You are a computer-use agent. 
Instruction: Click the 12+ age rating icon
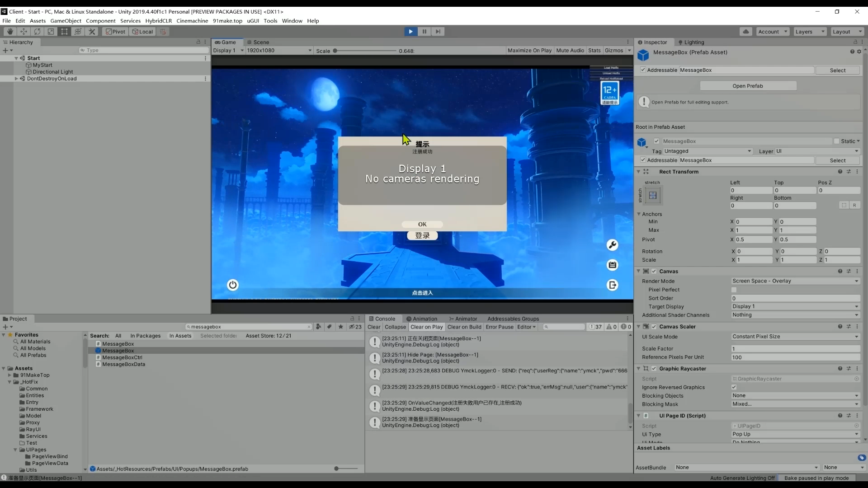610,94
